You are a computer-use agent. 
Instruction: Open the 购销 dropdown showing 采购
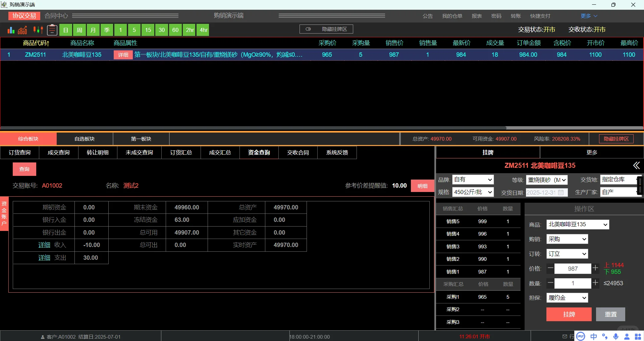point(567,239)
